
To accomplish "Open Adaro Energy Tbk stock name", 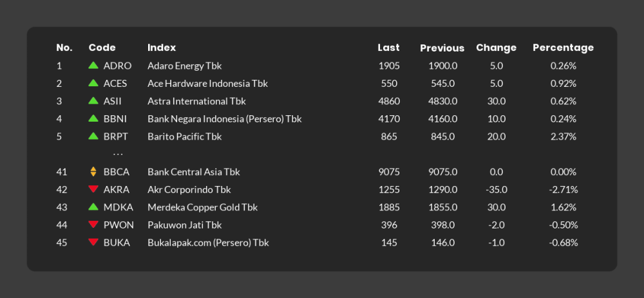I will tap(184, 66).
